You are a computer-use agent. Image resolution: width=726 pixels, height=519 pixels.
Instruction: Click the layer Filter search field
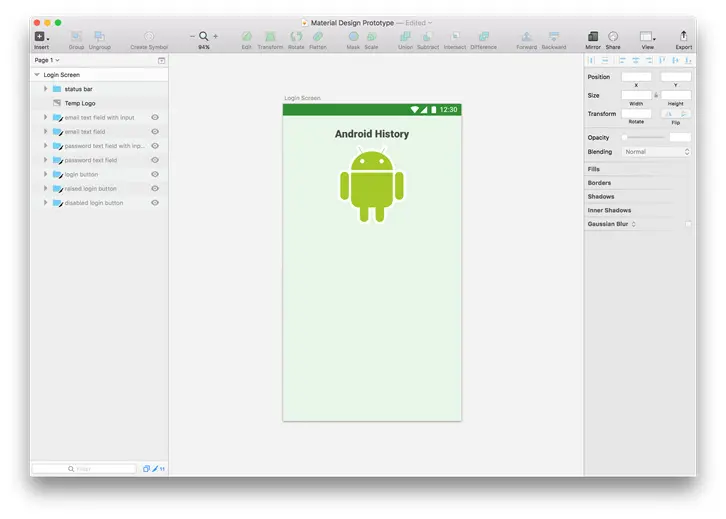pos(84,469)
